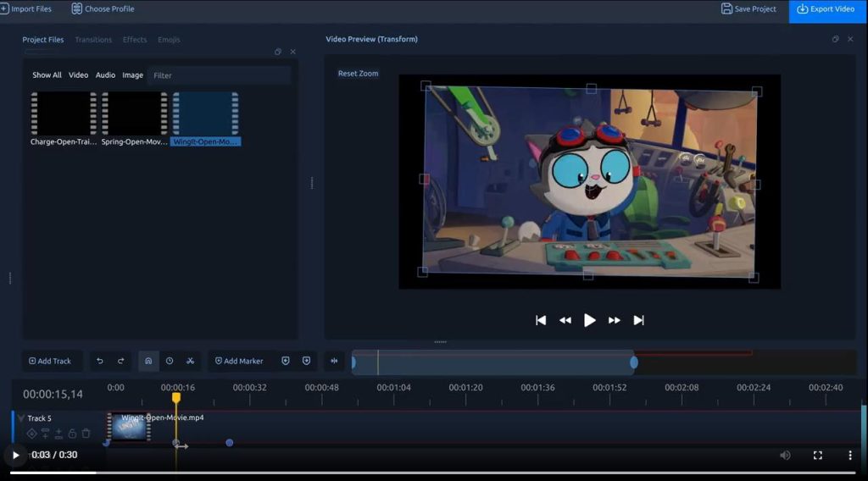Select the Spring-Open-Mov... file thumbnail
This screenshot has height=481, width=868.
pos(134,113)
